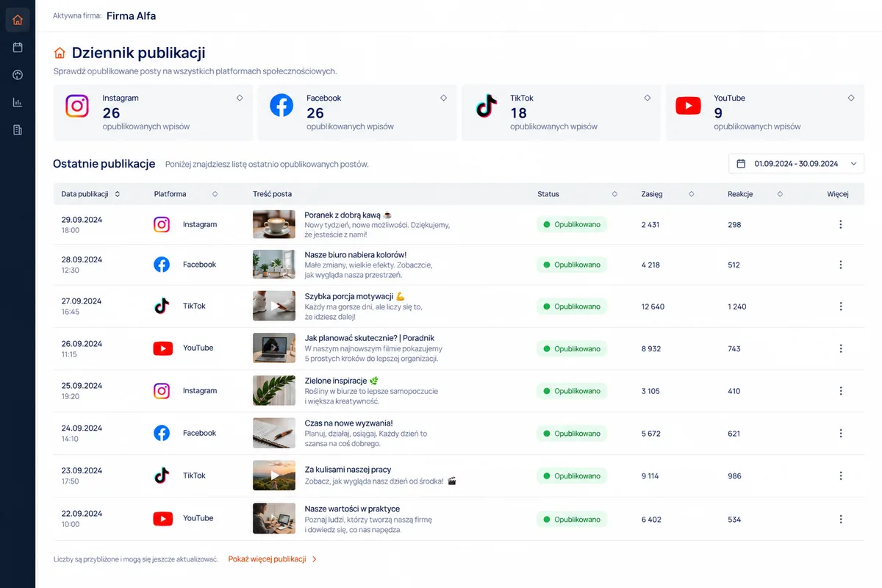The width and height of the screenshot is (882, 588).
Task: Click the diamond icon on the TikTok card
Action: point(648,98)
